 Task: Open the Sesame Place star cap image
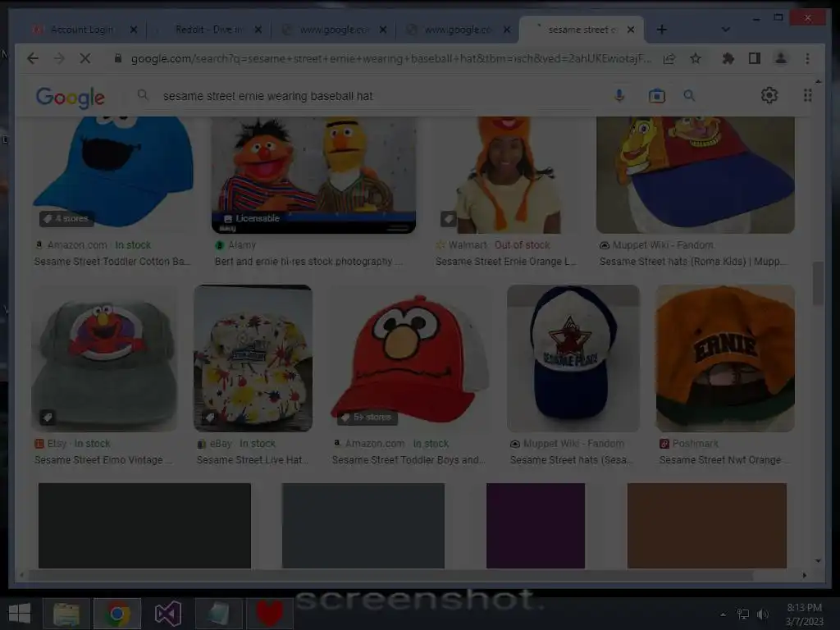tap(573, 358)
